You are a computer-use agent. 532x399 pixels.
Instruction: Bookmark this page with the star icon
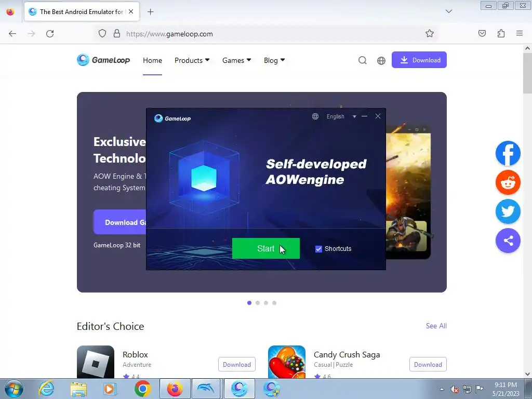click(430, 33)
